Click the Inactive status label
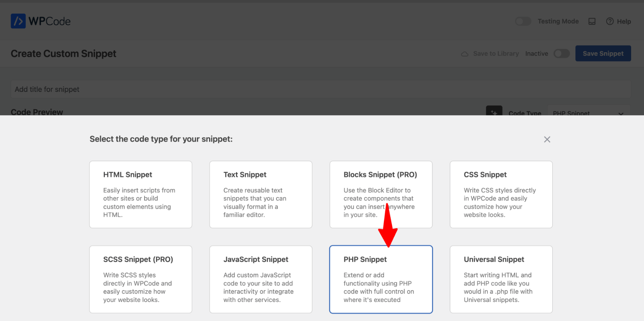The width and height of the screenshot is (644, 321). click(x=536, y=54)
